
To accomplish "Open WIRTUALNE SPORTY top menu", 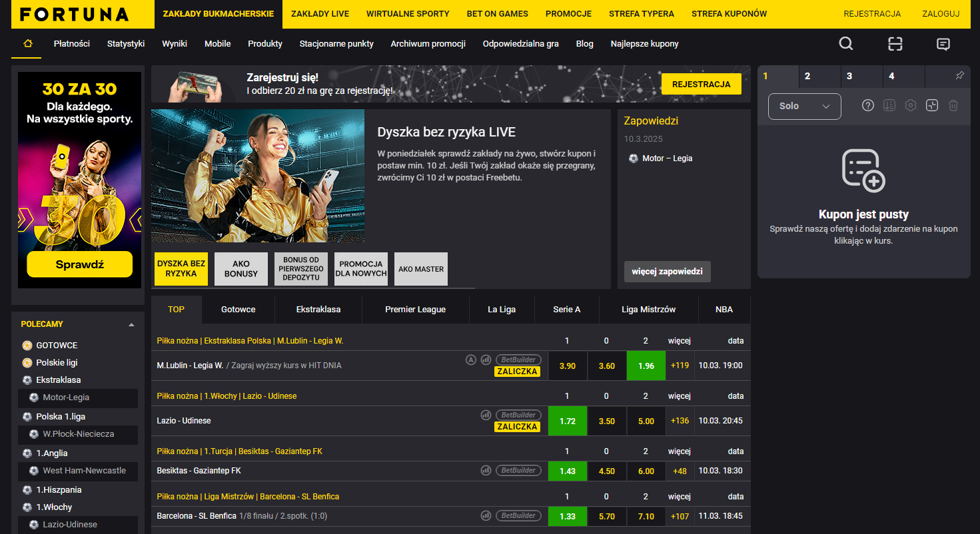I will [408, 14].
